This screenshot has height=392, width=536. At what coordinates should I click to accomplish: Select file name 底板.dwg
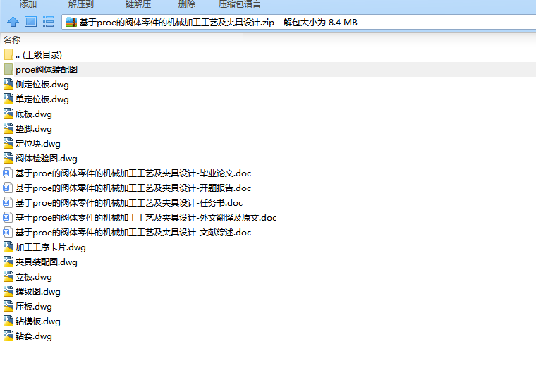(x=34, y=114)
